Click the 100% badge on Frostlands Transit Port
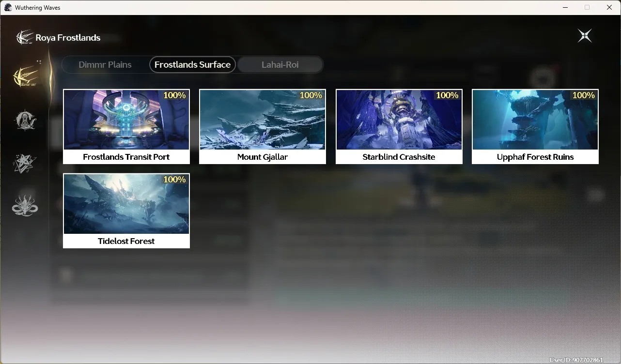Viewport: 621px width, 364px height. point(174,95)
